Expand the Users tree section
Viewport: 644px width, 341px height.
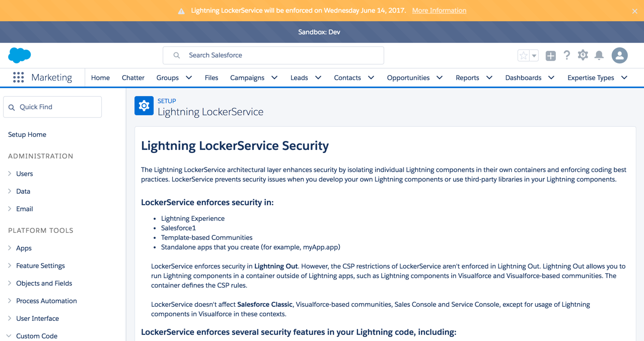10,174
